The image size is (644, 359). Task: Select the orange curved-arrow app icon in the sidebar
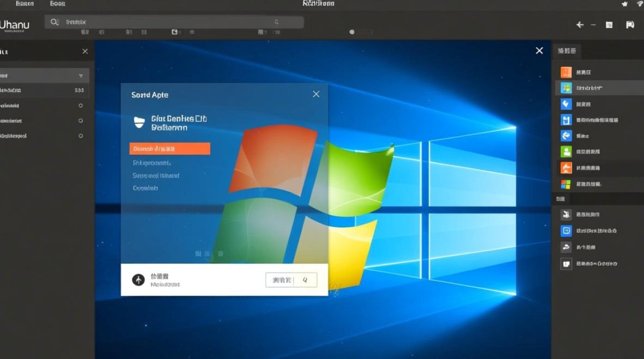pos(566,168)
